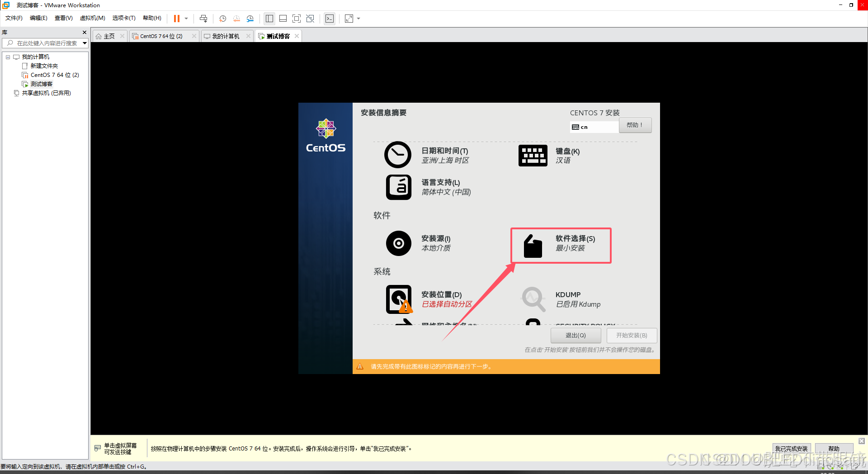Select 共享虚拟机 (已弃用) tree item
Viewport: 868px width, 474px height.
point(46,93)
